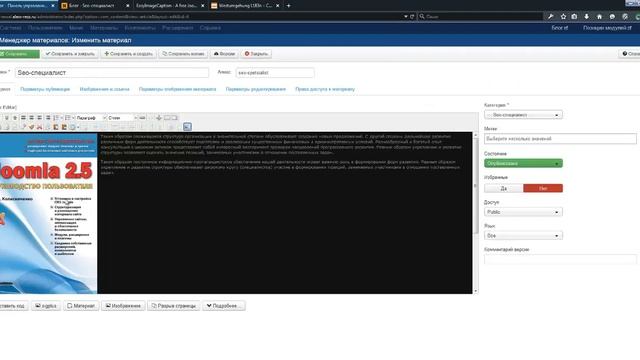Switch to EasyImageCaption browser tab
Image resolution: width=640 pixels, height=360 pixels.
pyautogui.click(x=167, y=6)
